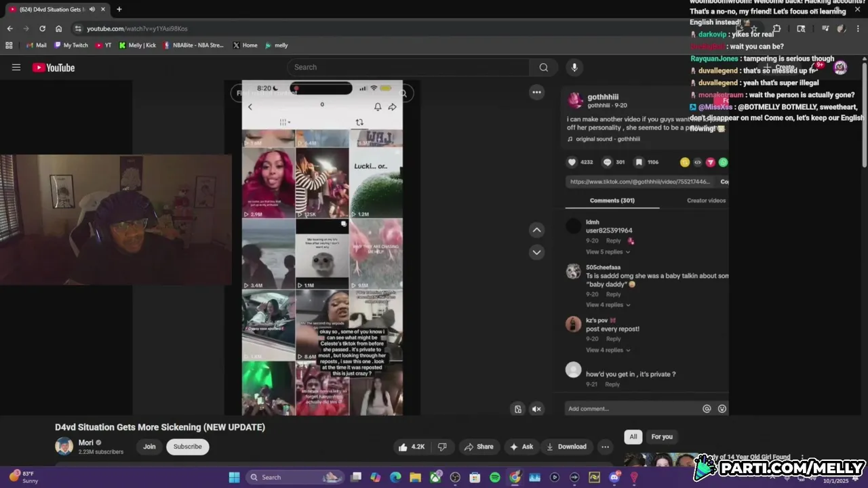868x488 pixels.
Task: Click the browser home button
Action: [59, 28]
